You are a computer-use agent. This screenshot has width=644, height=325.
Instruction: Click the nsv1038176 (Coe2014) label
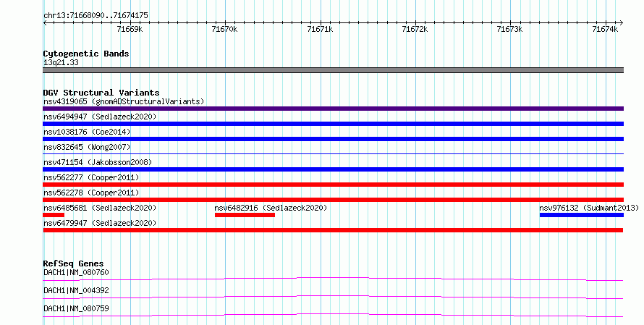click(87, 132)
